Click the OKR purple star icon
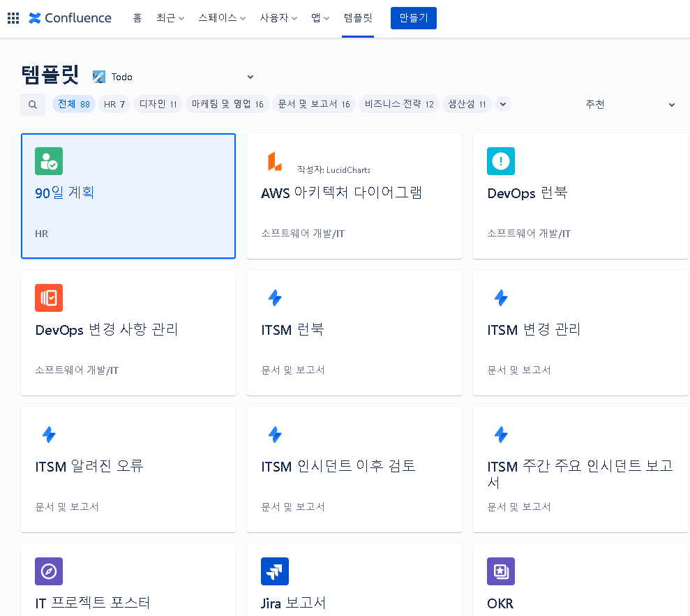The height and width of the screenshot is (616, 690). (x=501, y=571)
